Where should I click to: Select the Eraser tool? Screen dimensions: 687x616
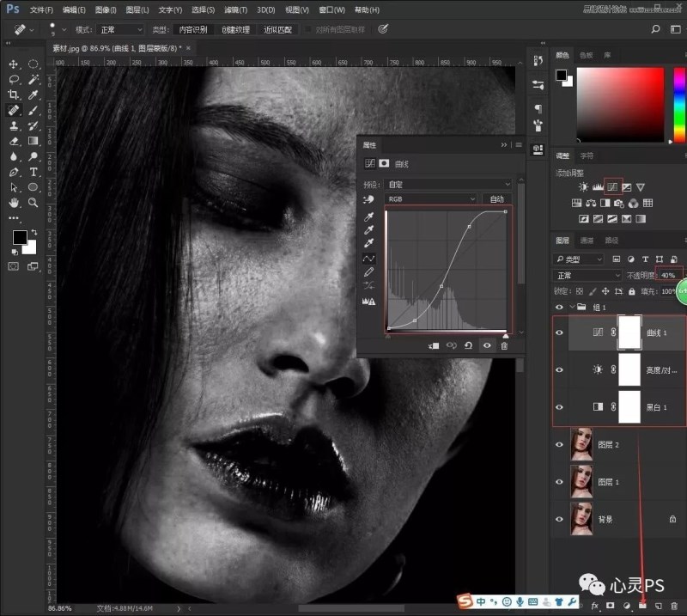13,141
